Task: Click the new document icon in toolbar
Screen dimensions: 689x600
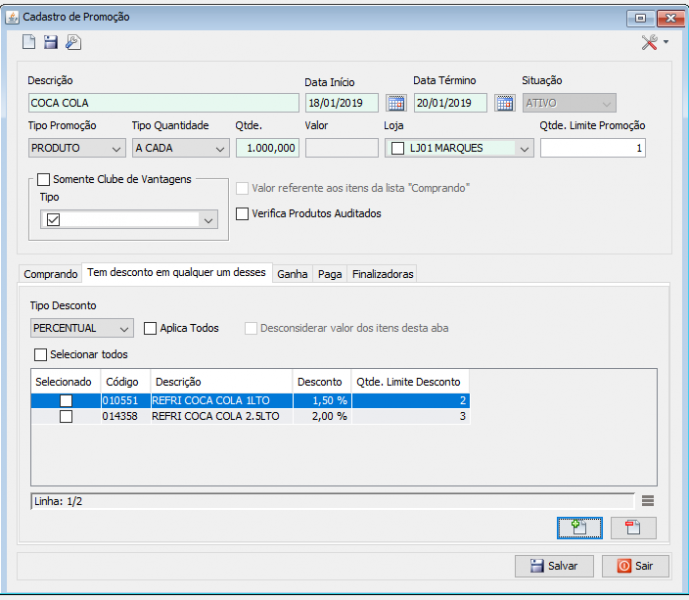Action: click(x=29, y=42)
